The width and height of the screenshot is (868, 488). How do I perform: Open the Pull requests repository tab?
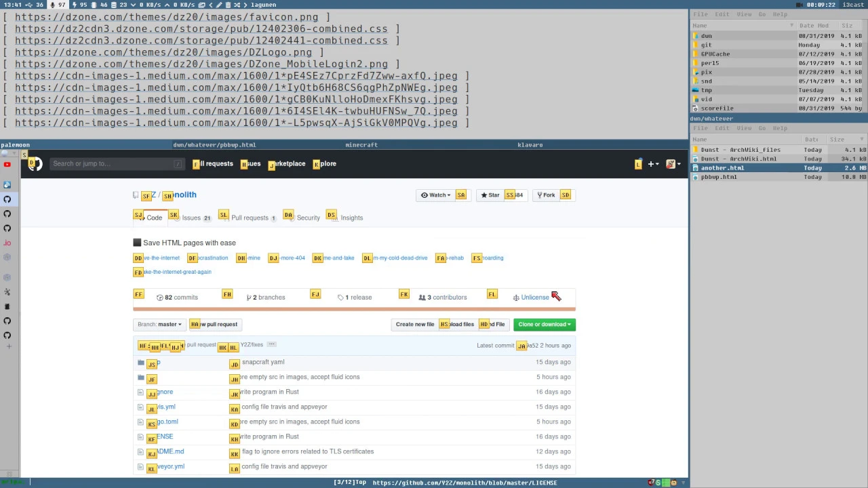point(248,218)
